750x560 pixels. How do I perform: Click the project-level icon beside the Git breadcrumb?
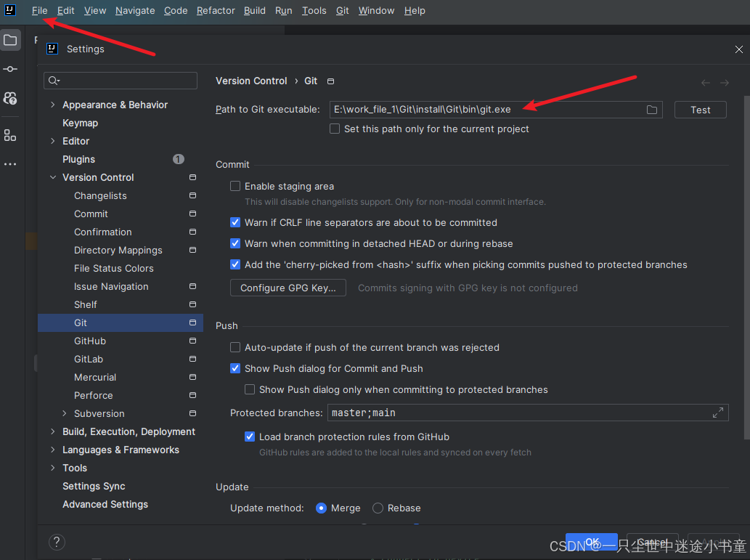click(330, 81)
